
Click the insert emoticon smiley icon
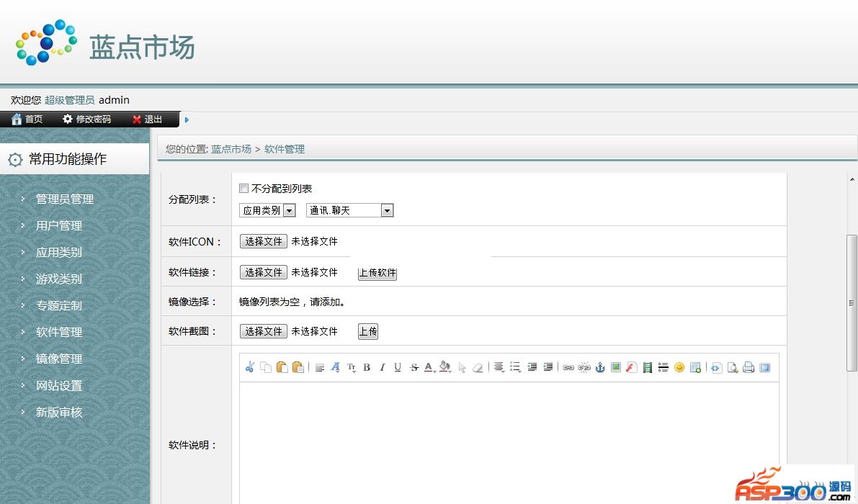click(679, 367)
